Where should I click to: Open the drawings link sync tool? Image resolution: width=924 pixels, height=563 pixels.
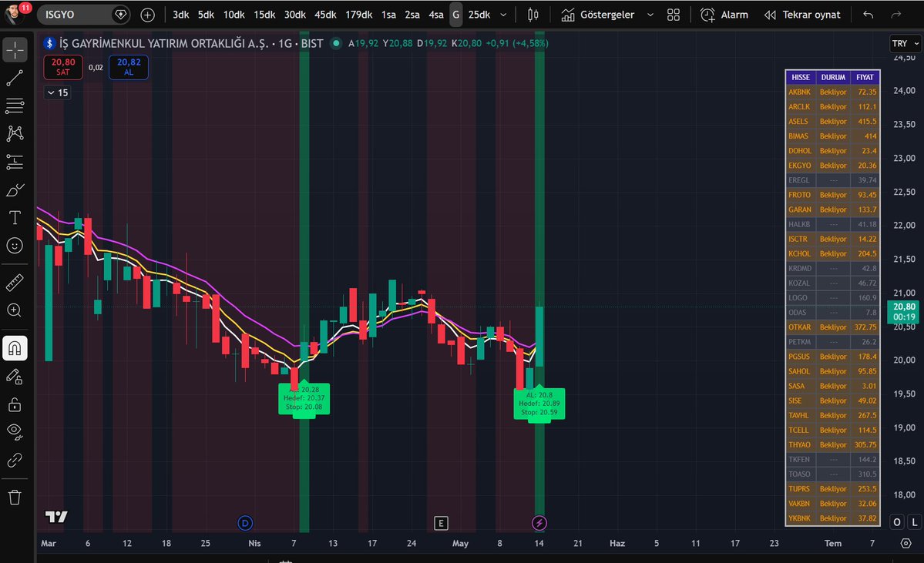coord(15,460)
